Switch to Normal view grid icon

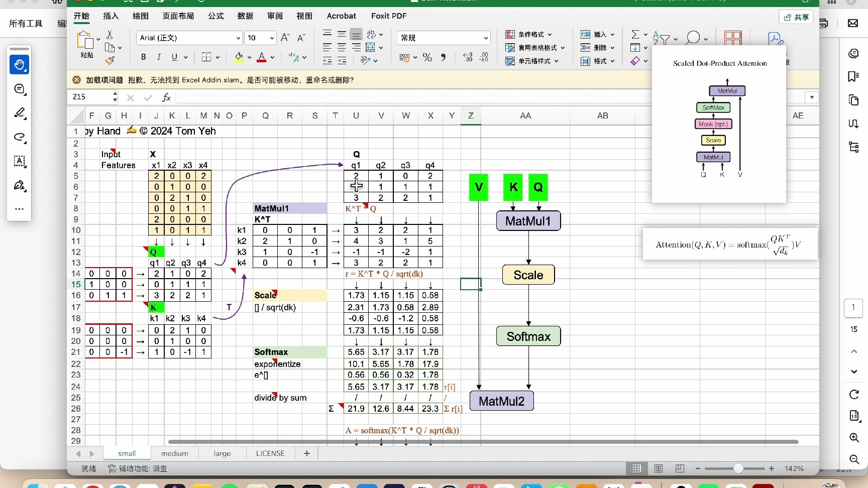click(637, 468)
